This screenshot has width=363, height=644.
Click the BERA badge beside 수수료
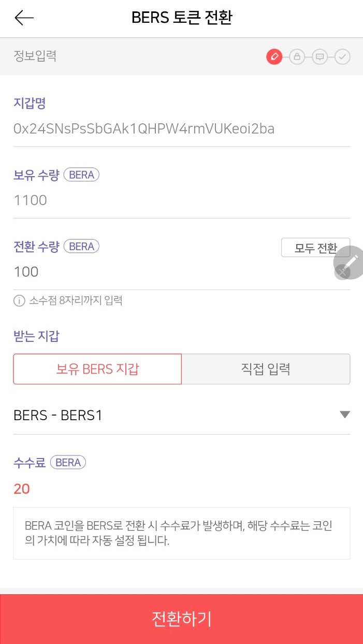(x=68, y=462)
